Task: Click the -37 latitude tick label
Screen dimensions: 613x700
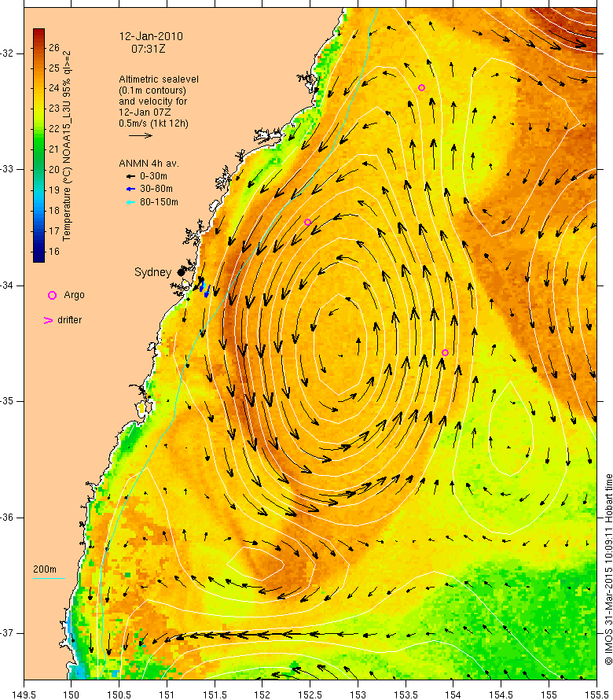Action: pyautogui.click(x=6, y=633)
